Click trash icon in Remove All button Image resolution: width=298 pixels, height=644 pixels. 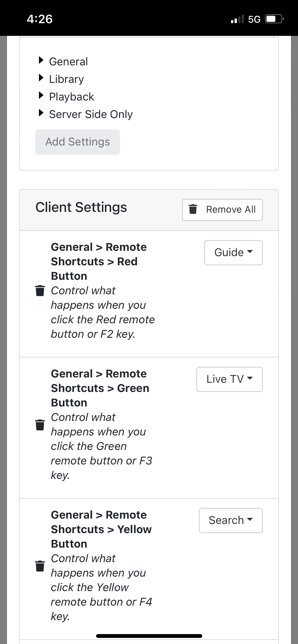[193, 209]
